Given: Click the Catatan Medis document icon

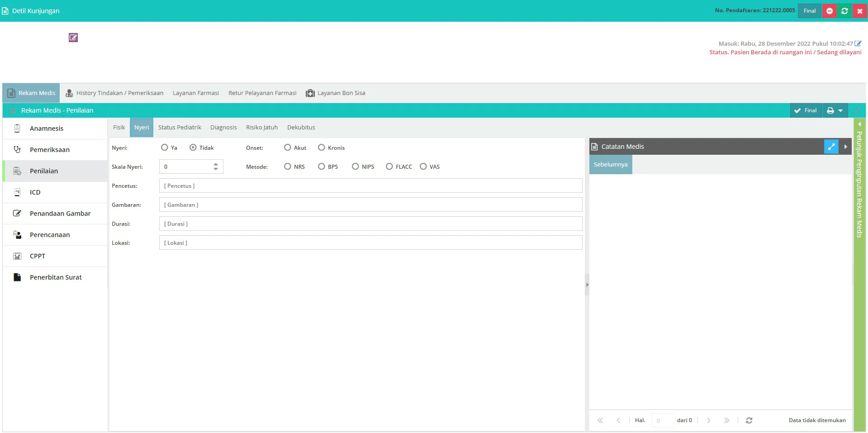Looking at the screenshot, I should point(594,147).
